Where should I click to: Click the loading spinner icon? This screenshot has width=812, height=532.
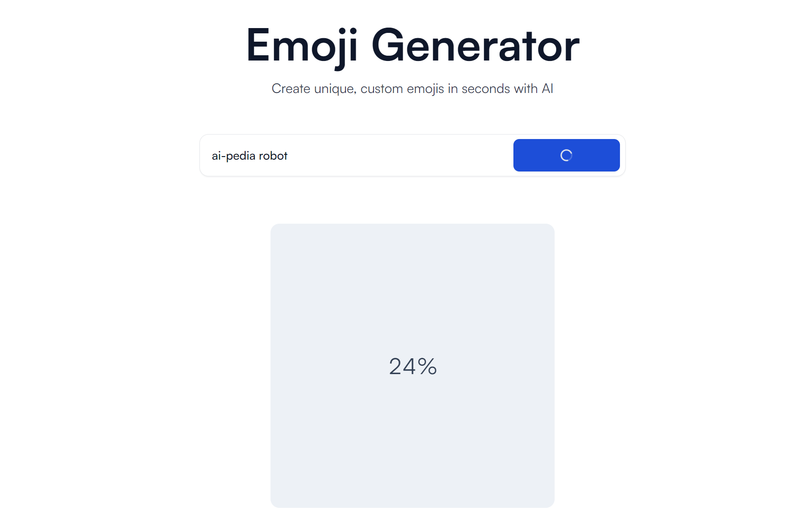point(566,155)
